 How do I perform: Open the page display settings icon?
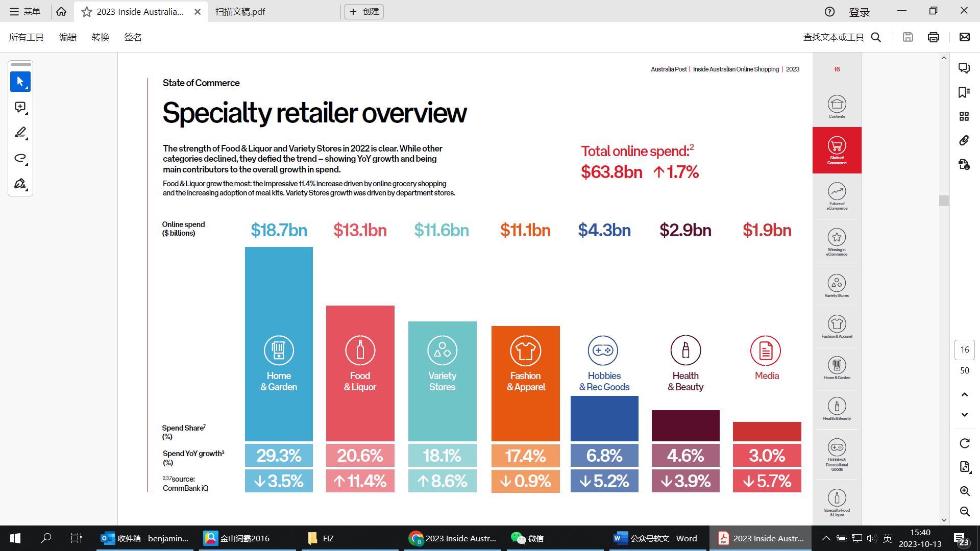pyautogui.click(x=965, y=467)
